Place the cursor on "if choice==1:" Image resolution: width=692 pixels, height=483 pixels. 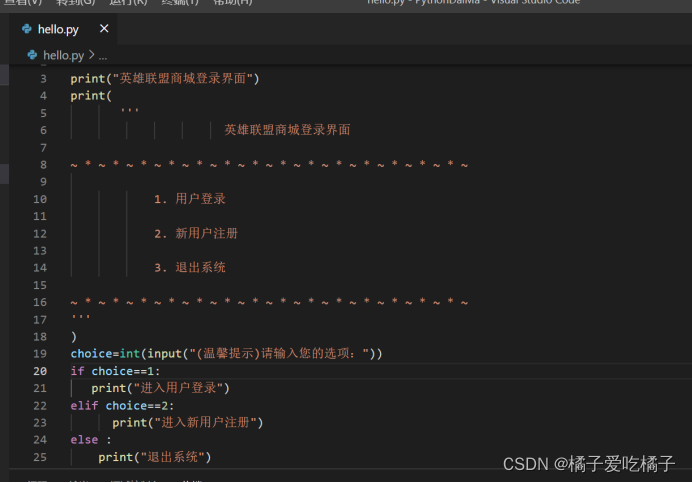(115, 371)
